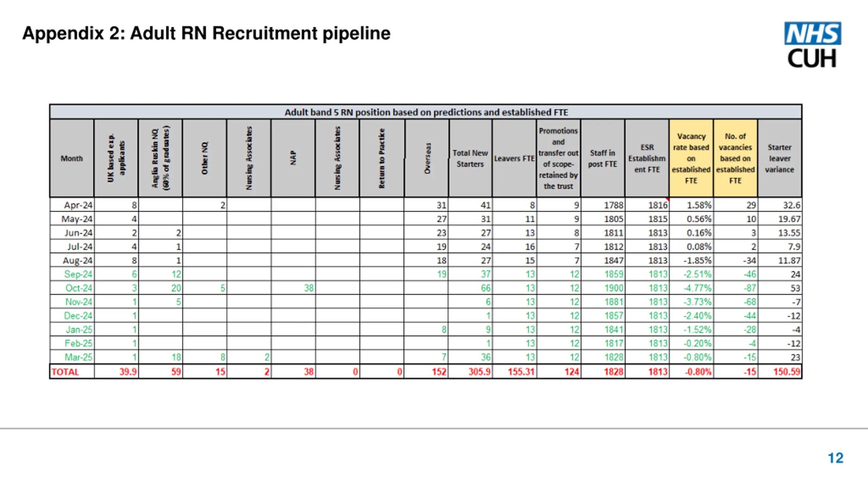Click the Overseas column header
The image size is (868, 488).
(x=427, y=158)
